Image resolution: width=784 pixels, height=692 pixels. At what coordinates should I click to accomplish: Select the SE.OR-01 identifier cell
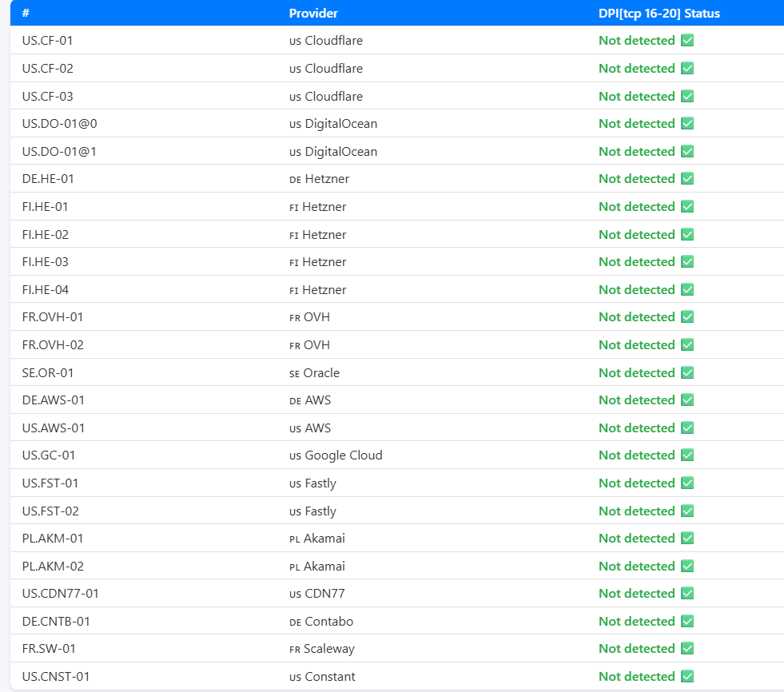pos(47,373)
